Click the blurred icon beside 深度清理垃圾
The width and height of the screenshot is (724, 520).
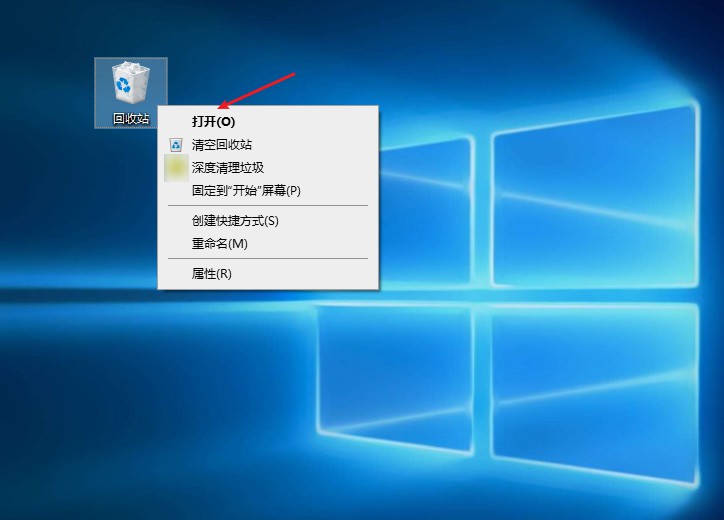(x=176, y=168)
